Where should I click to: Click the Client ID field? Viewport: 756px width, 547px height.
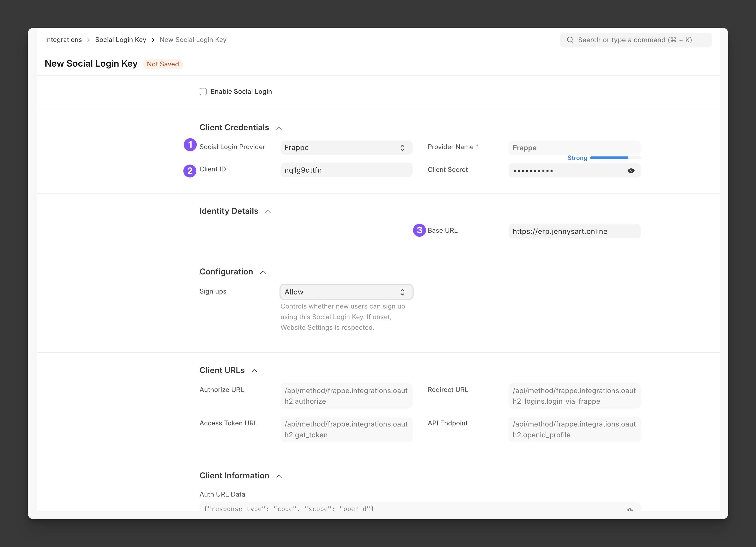346,170
